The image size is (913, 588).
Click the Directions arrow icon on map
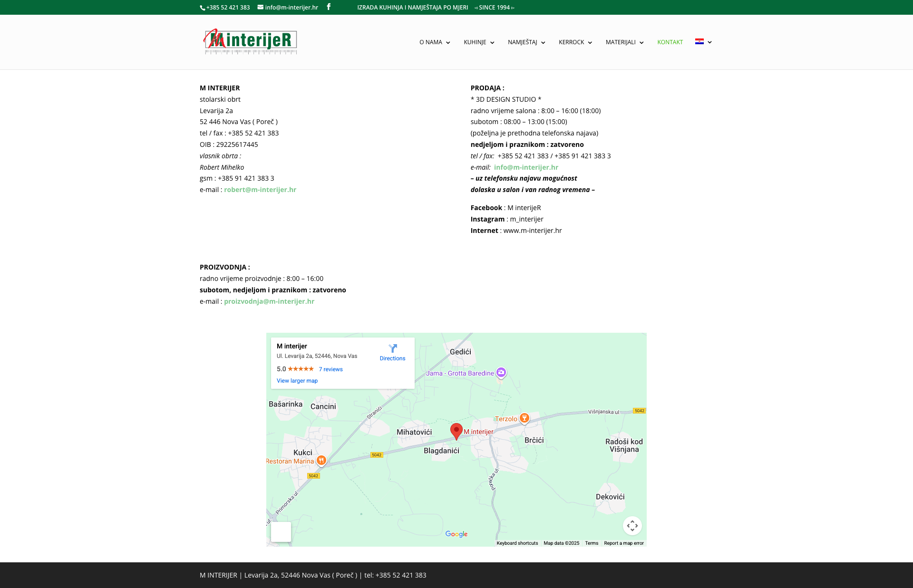[x=392, y=348]
